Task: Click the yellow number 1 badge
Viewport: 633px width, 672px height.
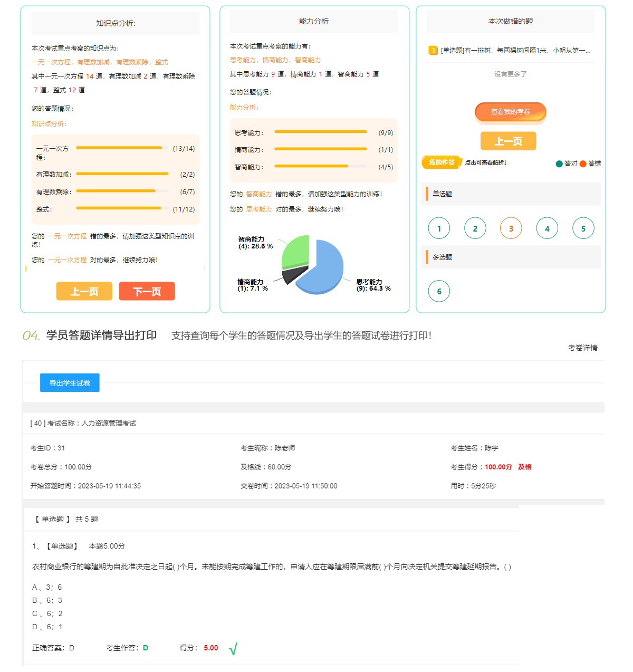Action: tap(433, 51)
